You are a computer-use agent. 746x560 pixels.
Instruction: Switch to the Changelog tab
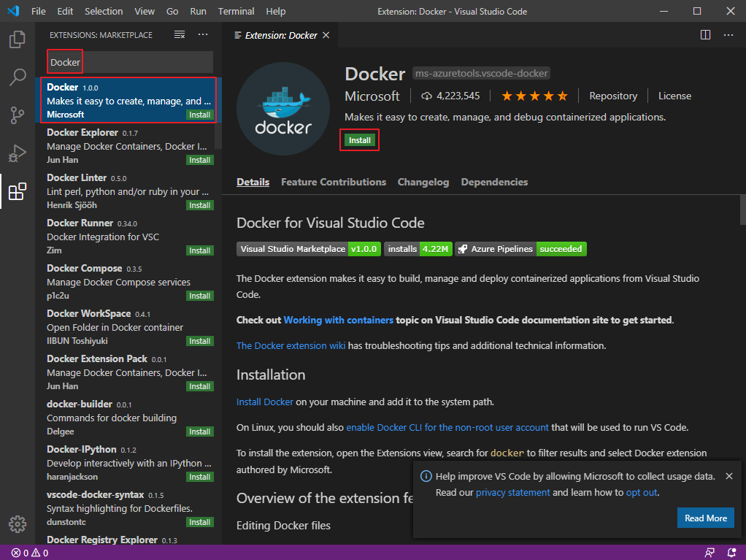pyautogui.click(x=423, y=183)
